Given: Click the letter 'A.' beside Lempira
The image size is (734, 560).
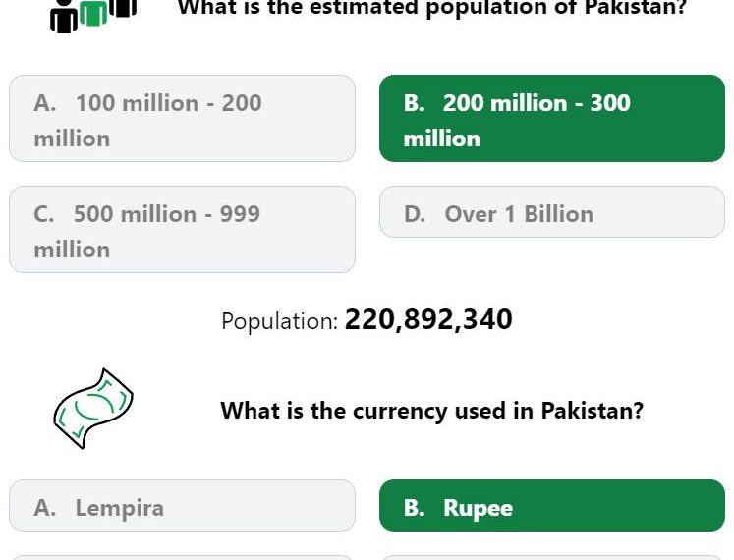Looking at the screenshot, I should 45,508.
